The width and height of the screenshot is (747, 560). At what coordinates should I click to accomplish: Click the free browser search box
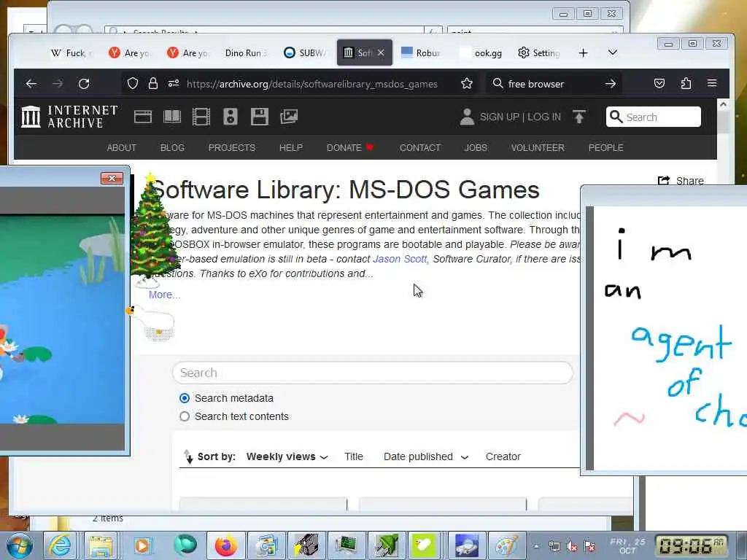coord(553,85)
